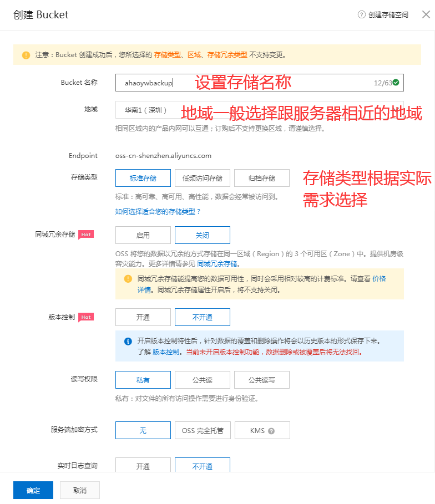Open the 如何选择适合您的存储类型 link
Viewport: 435px width, 504px height.
point(158,212)
